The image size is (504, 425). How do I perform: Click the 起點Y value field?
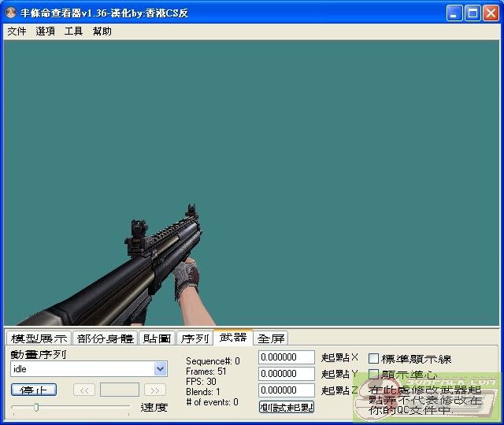click(287, 374)
